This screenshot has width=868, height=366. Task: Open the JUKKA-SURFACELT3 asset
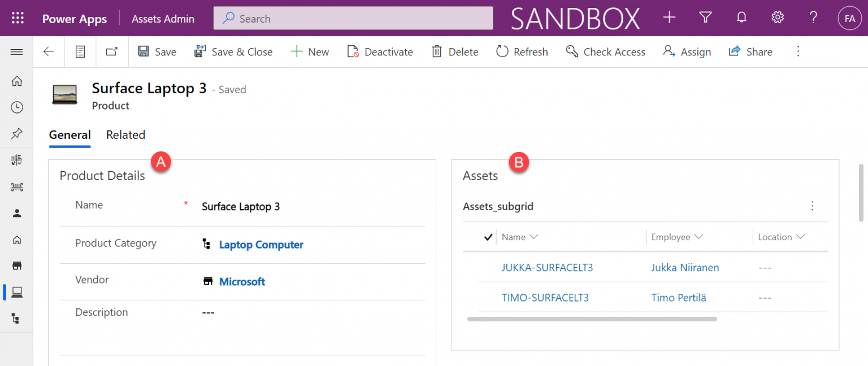(x=547, y=268)
